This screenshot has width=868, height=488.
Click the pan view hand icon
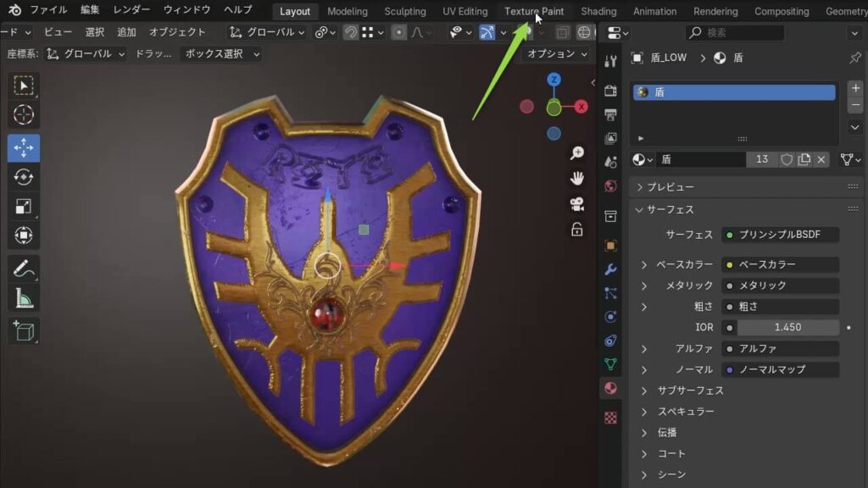pos(576,178)
